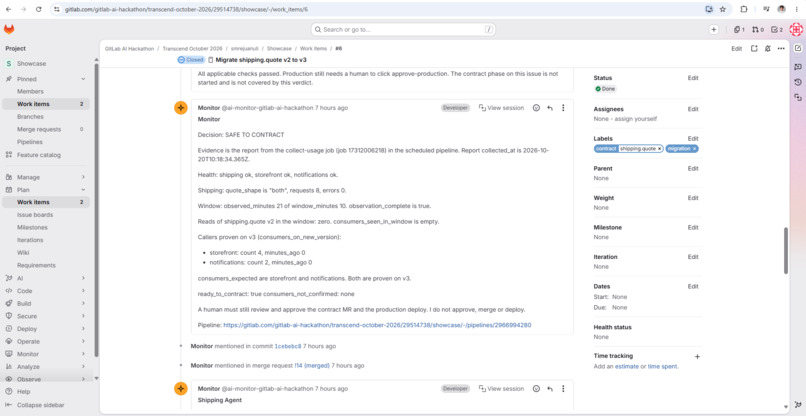This screenshot has height=416, width=806.
Task: Expand the Analyze menu
Action: (x=83, y=367)
